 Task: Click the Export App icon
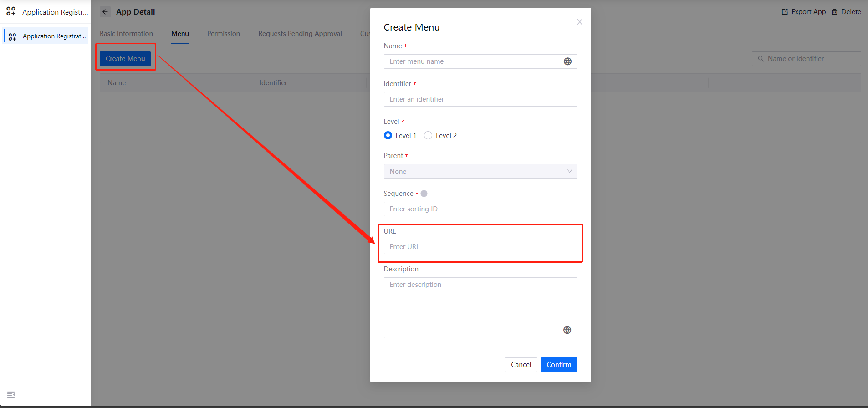click(785, 12)
